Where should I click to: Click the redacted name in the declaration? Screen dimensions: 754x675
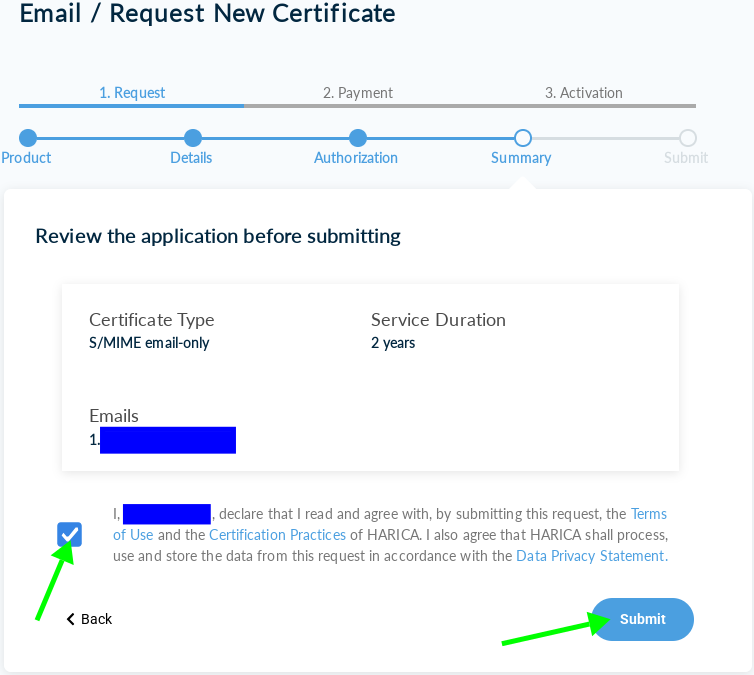pyautogui.click(x=166, y=514)
